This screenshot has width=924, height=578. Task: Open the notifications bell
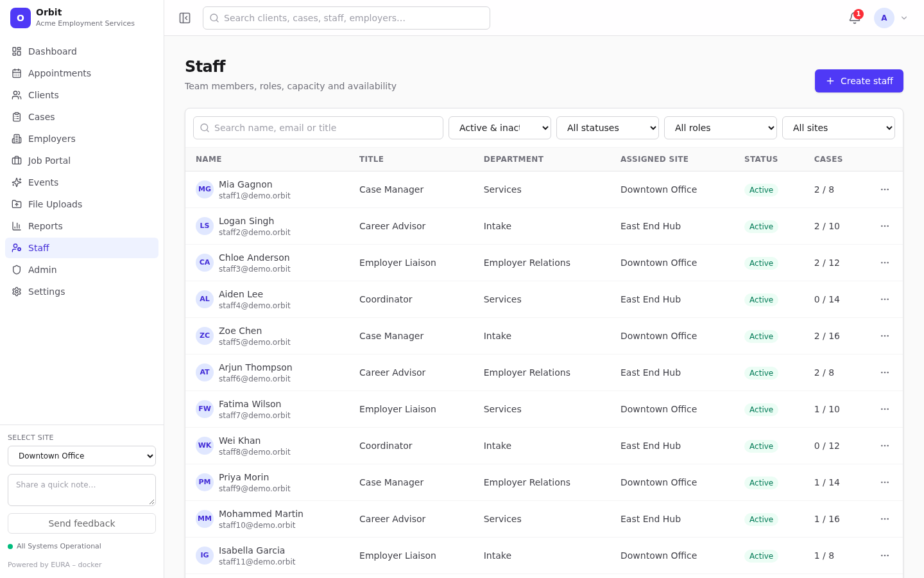(x=855, y=18)
